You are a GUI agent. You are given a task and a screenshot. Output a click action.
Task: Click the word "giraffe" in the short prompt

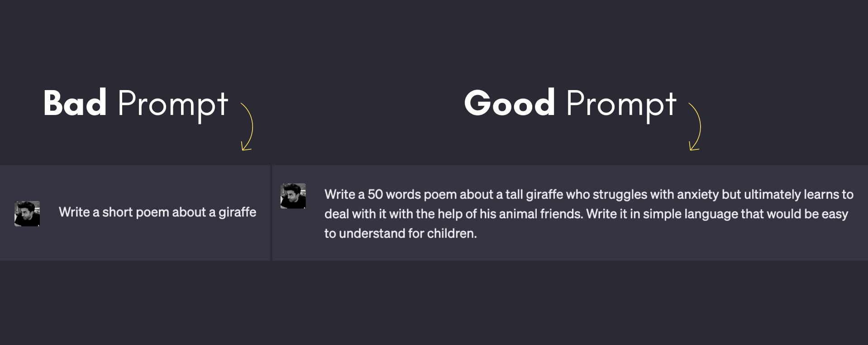[x=237, y=212]
